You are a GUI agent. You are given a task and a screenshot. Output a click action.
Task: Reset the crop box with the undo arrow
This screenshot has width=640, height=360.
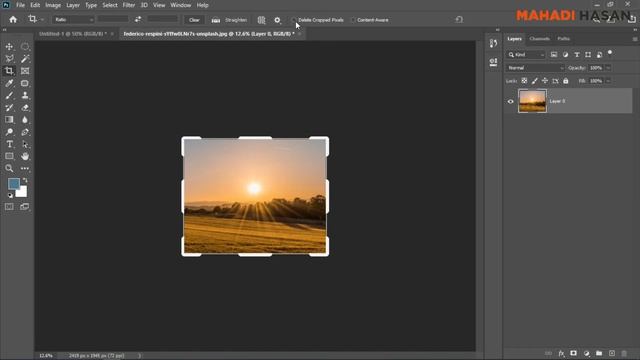coord(459,20)
